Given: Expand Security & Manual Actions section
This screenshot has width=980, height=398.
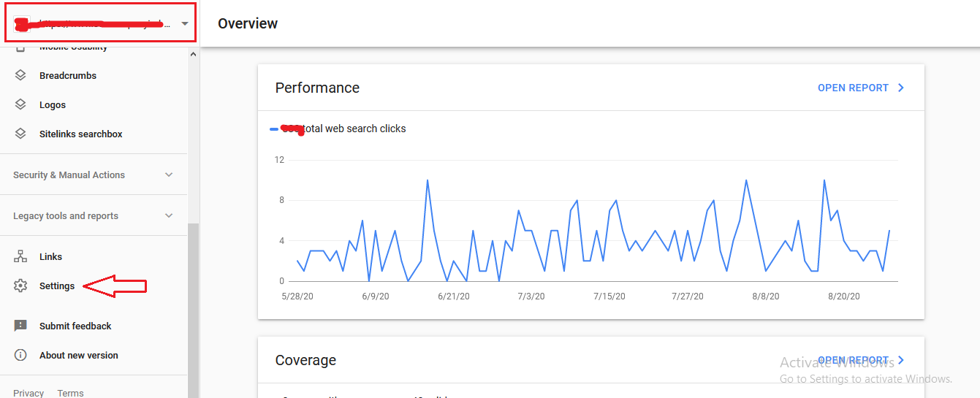Looking at the screenshot, I should tap(169, 175).
